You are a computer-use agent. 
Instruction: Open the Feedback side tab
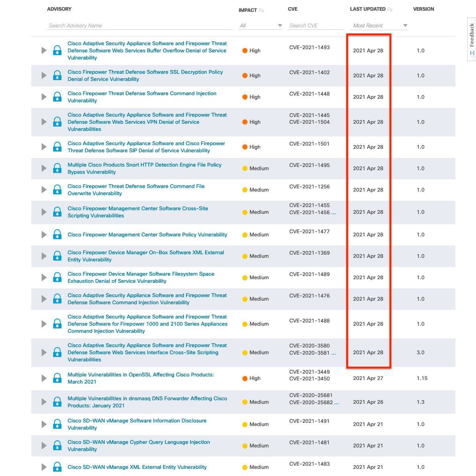tap(472, 39)
